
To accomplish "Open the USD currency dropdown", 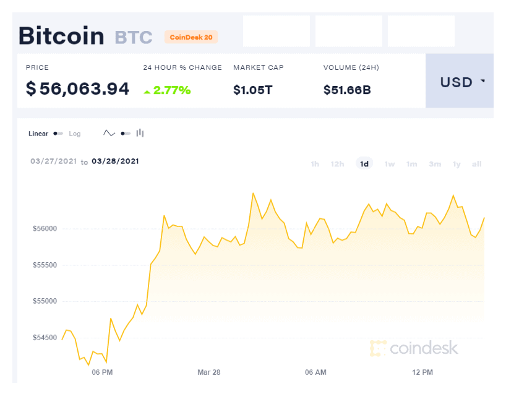I will click(x=460, y=80).
